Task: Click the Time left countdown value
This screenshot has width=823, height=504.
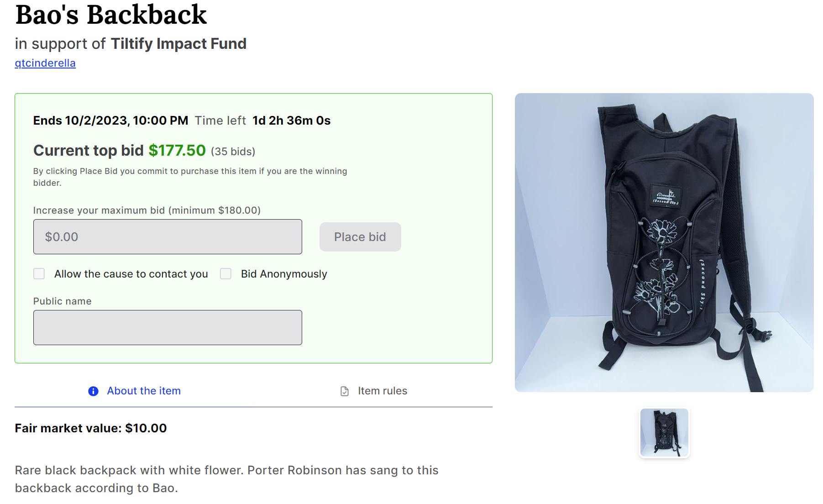Action: (x=291, y=121)
